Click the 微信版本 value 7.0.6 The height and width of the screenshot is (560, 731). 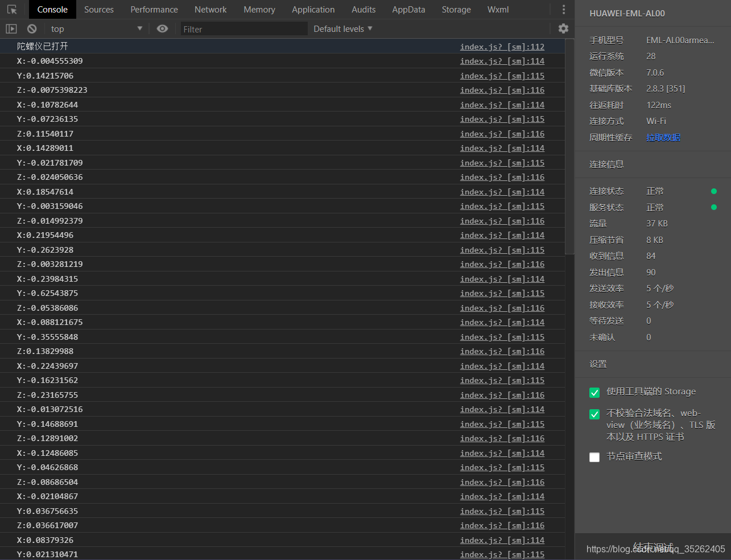[655, 72]
